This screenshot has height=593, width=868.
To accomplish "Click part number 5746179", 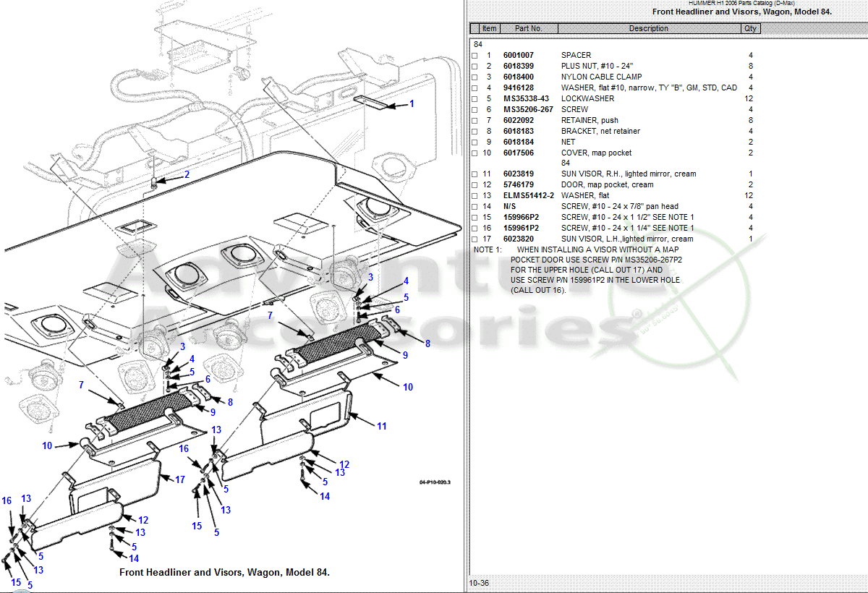I will tap(519, 185).
